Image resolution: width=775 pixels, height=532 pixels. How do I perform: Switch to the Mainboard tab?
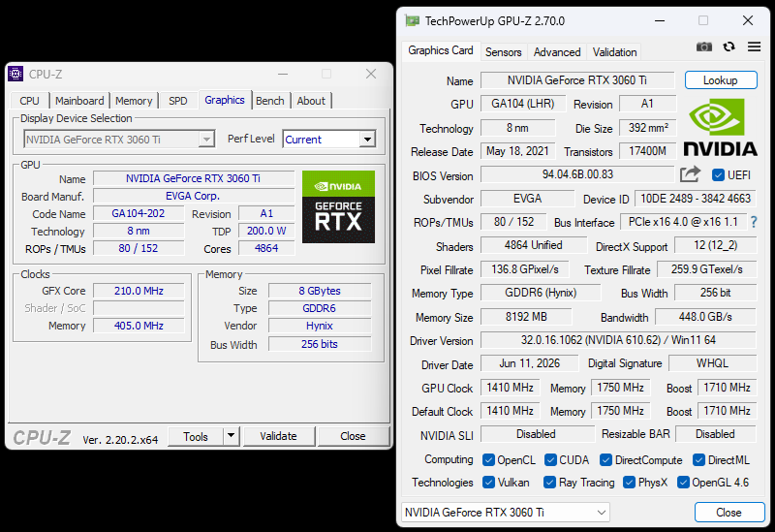(x=79, y=101)
